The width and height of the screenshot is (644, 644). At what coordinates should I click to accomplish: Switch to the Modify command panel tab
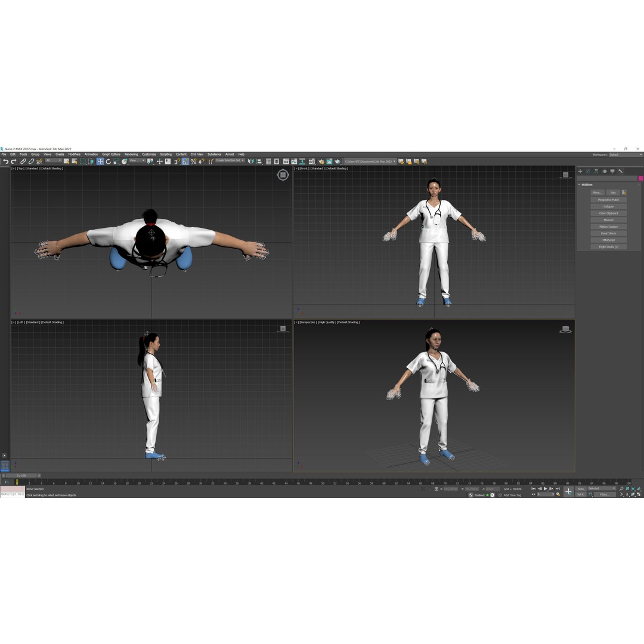coord(588,171)
